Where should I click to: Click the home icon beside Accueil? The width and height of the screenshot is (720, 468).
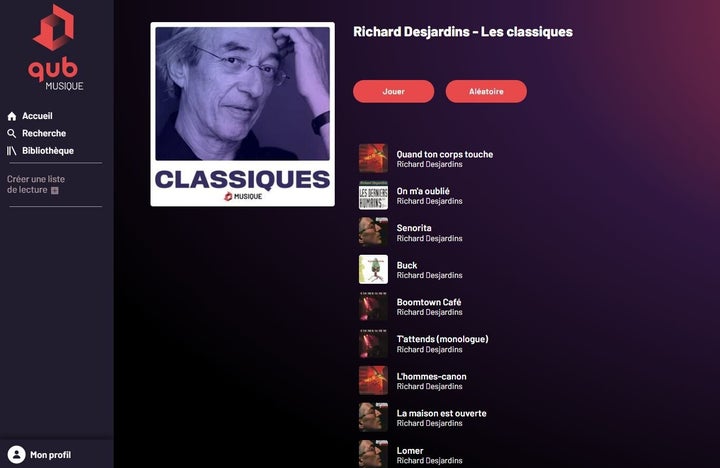point(12,116)
